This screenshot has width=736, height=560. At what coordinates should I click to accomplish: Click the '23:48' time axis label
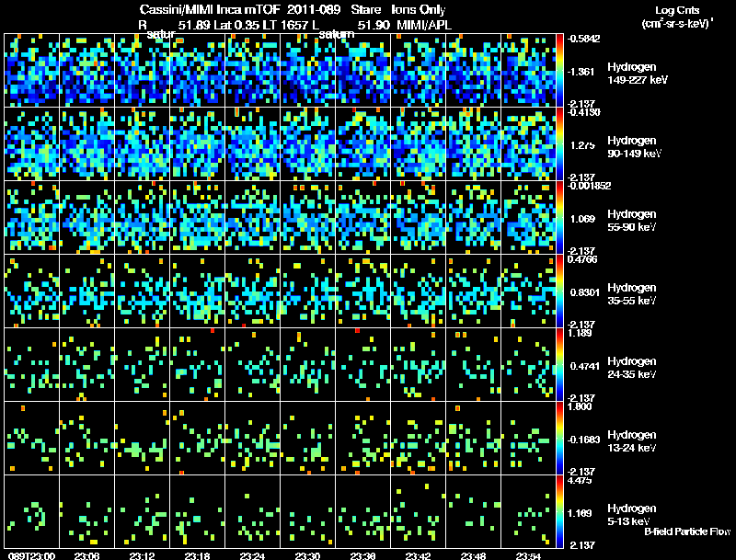coord(473,555)
